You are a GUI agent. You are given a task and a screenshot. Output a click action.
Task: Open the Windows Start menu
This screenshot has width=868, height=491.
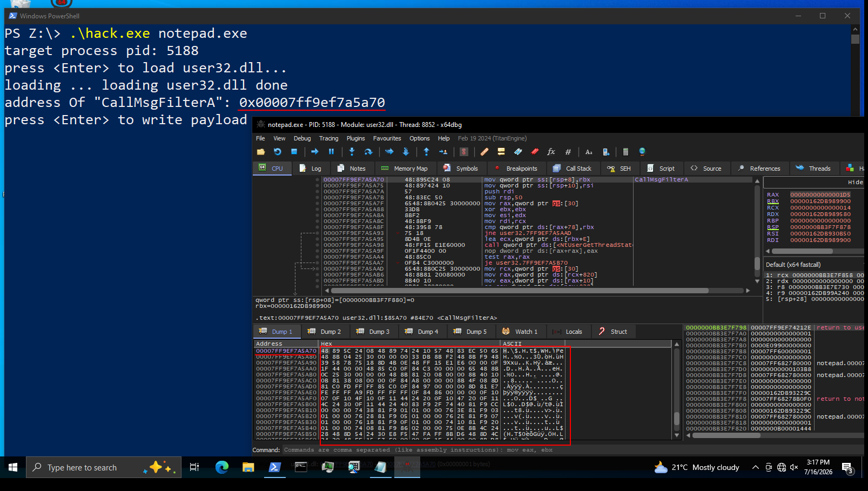point(13,467)
